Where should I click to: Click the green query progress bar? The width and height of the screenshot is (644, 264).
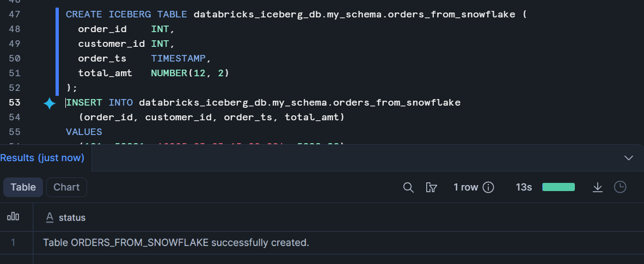click(559, 187)
